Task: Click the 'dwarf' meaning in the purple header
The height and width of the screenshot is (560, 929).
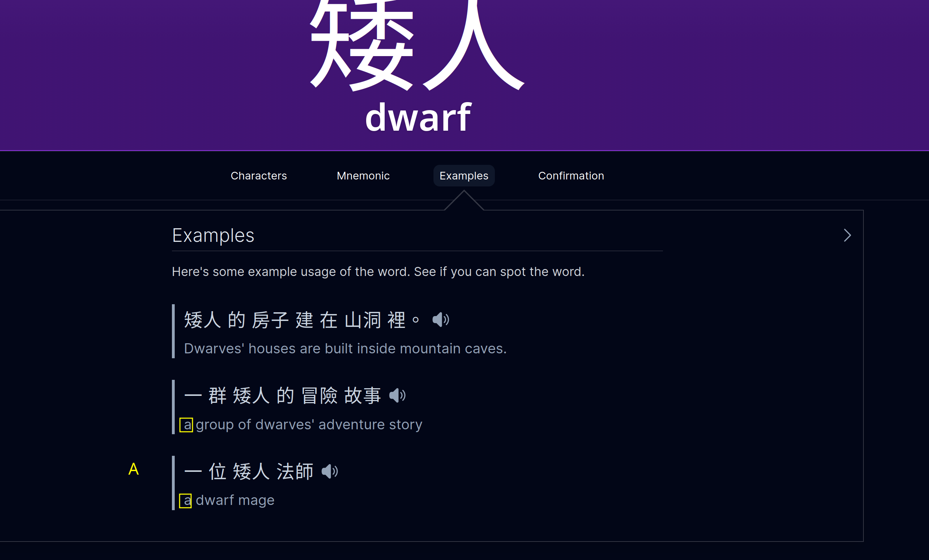Action: pyautogui.click(x=418, y=117)
